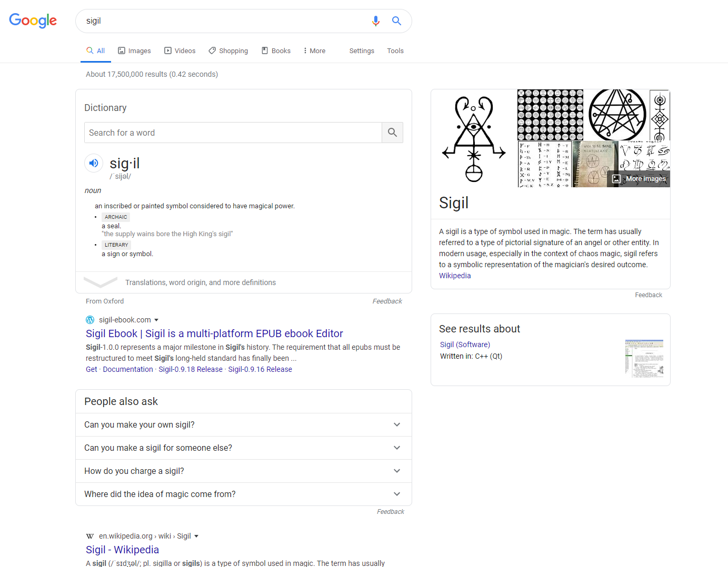728x567 pixels.
Task: Click Feedback under the dictionary box
Action: pos(387,301)
